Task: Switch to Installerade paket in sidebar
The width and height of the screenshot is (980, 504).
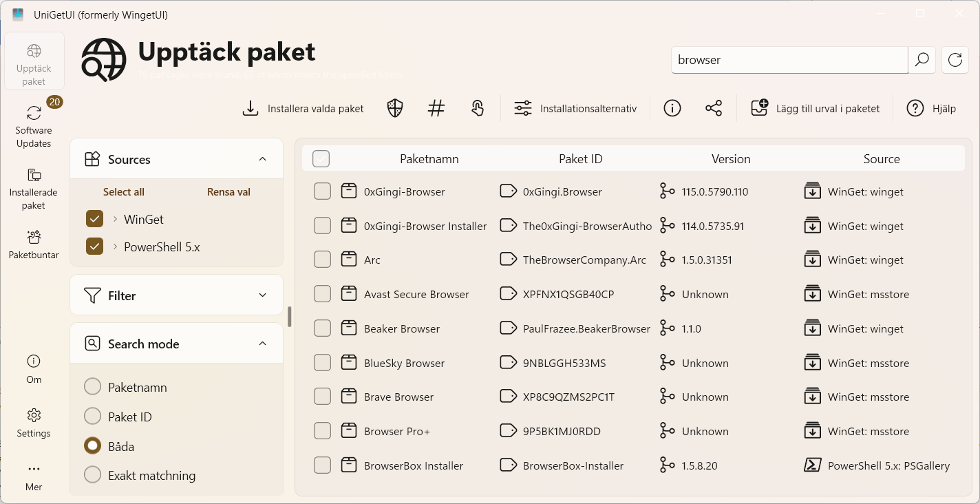Action: [x=34, y=187]
